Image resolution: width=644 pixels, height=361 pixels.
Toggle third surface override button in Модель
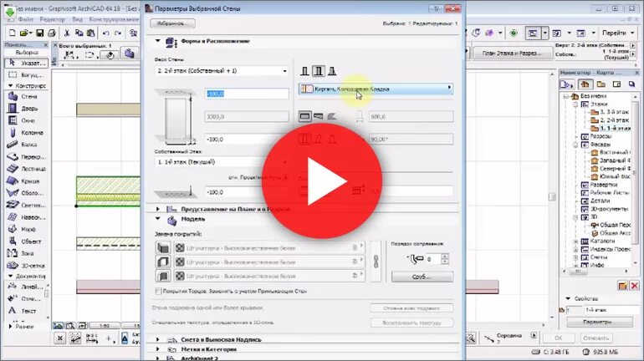(x=163, y=276)
